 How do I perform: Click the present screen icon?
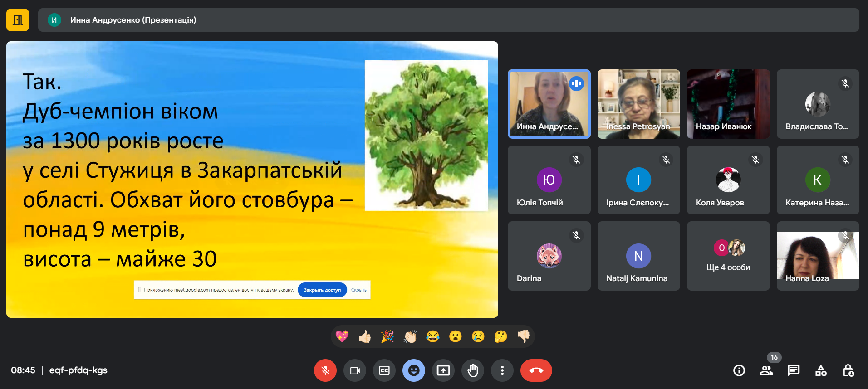click(443, 370)
